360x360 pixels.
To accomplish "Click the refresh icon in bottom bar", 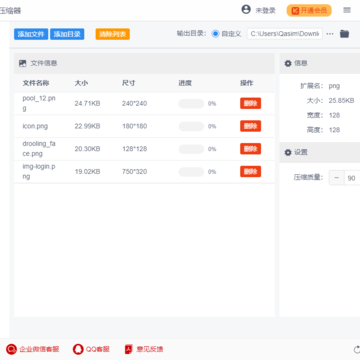I will pyautogui.click(x=357, y=349).
